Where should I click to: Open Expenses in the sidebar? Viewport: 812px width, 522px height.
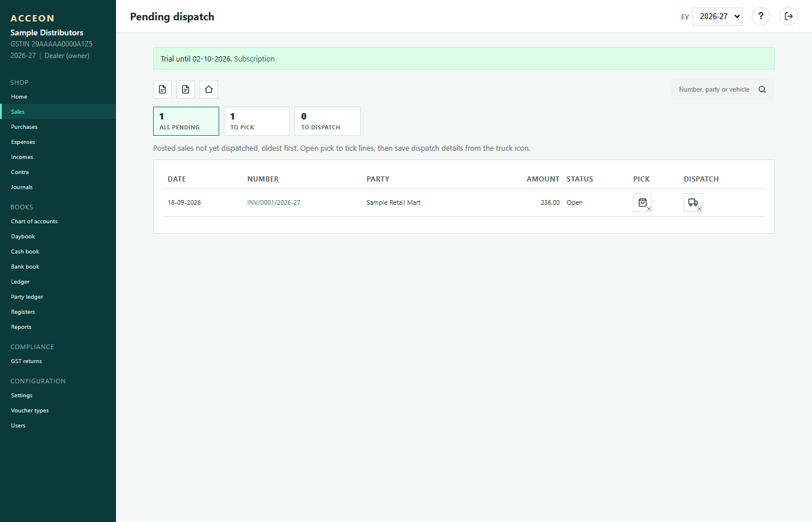(58, 142)
